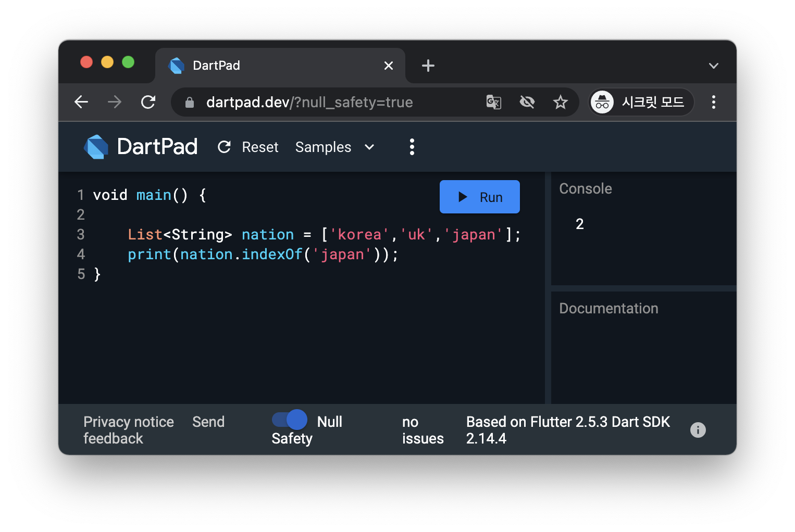
Task: Expand tab search chevron in title bar
Action: [x=714, y=66]
